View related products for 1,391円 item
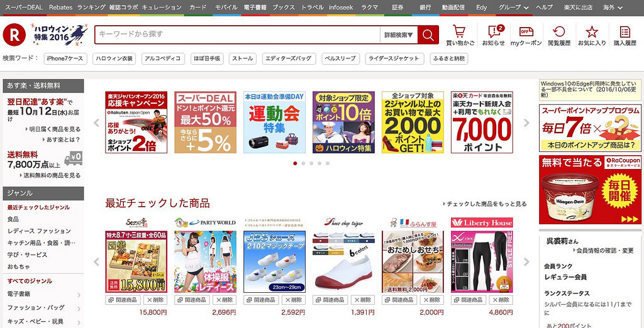The height and width of the screenshot is (328, 644). pyautogui.click(x=330, y=300)
